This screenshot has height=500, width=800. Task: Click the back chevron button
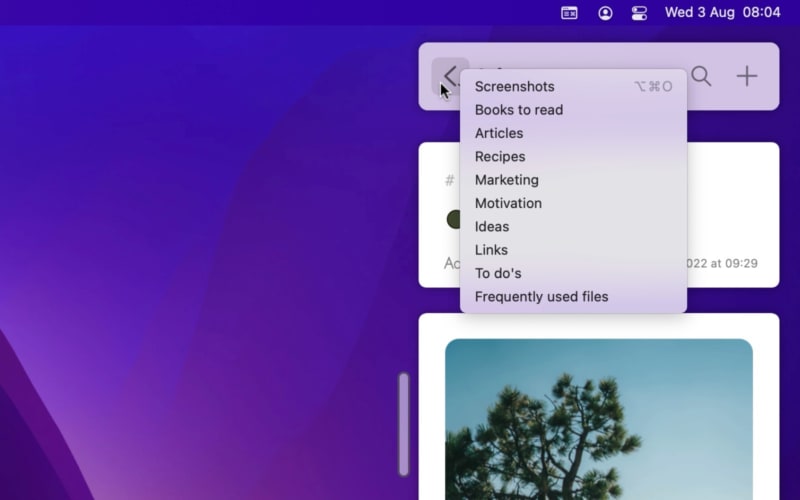coord(450,76)
